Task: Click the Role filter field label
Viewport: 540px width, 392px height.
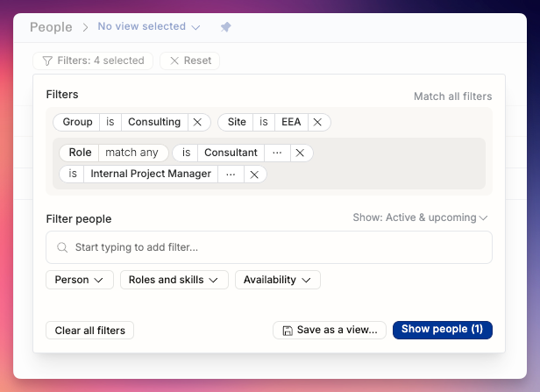Action: pos(80,153)
